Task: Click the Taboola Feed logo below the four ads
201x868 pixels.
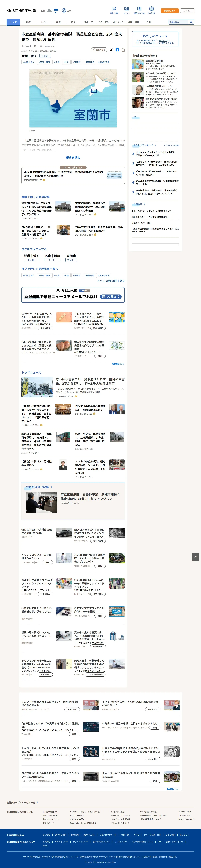Action: (x=118, y=364)
